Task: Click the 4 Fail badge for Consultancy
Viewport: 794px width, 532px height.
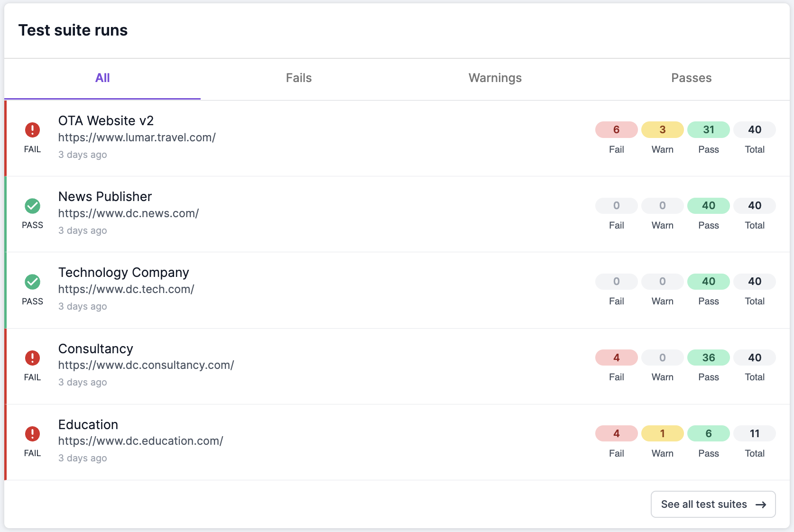Action: (x=617, y=358)
